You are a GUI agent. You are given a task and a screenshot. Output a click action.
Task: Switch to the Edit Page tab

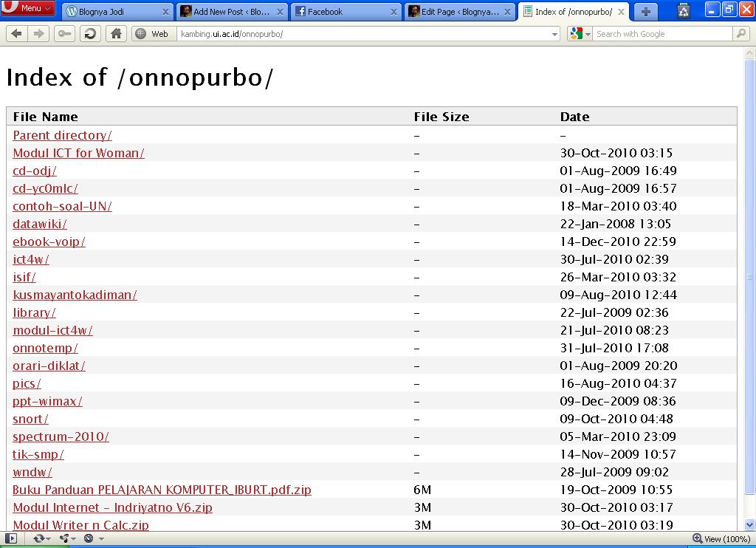(x=460, y=12)
